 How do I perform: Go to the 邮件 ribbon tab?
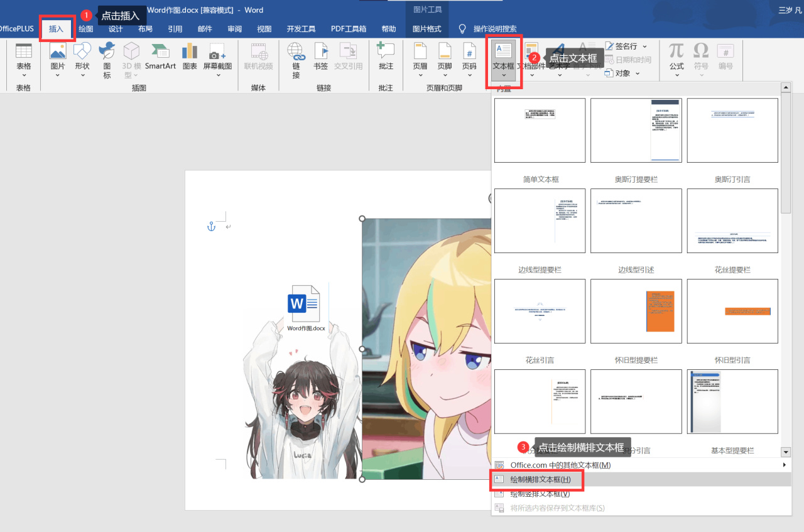(x=205, y=29)
